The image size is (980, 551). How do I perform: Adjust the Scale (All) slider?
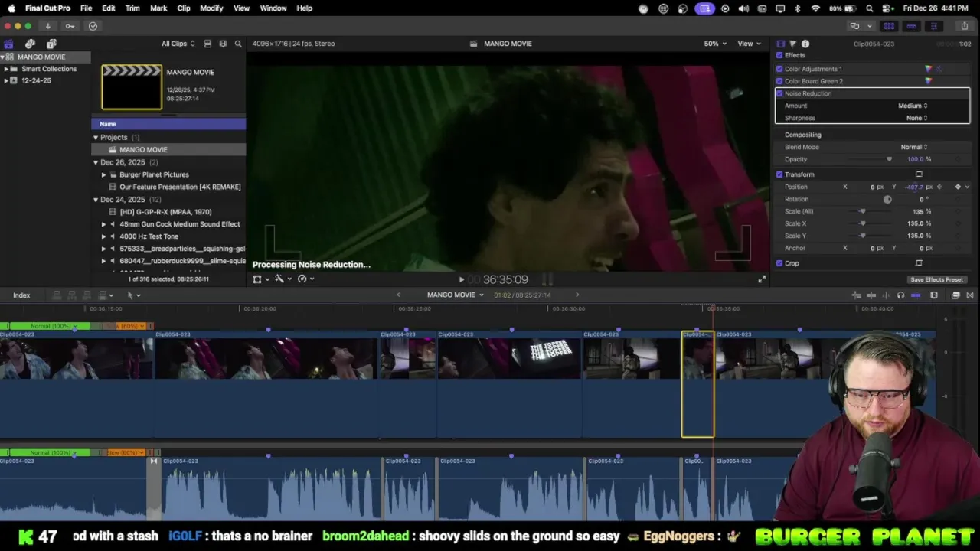[x=863, y=211]
